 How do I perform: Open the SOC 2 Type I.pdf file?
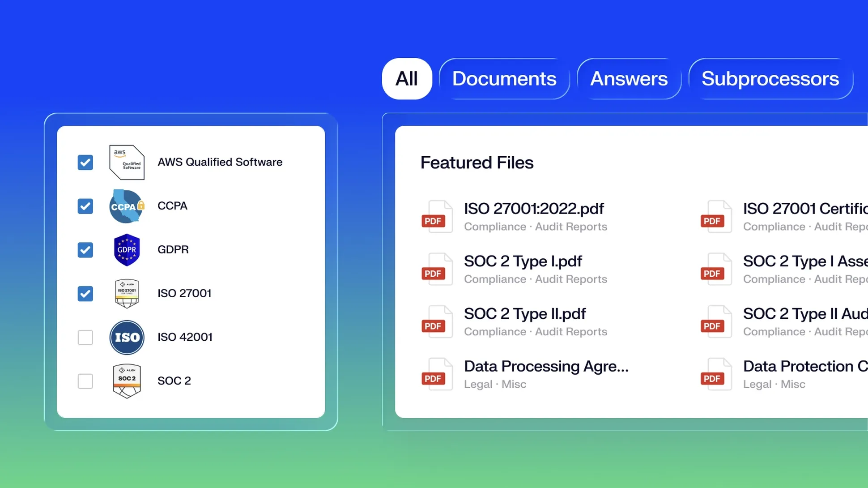click(523, 261)
